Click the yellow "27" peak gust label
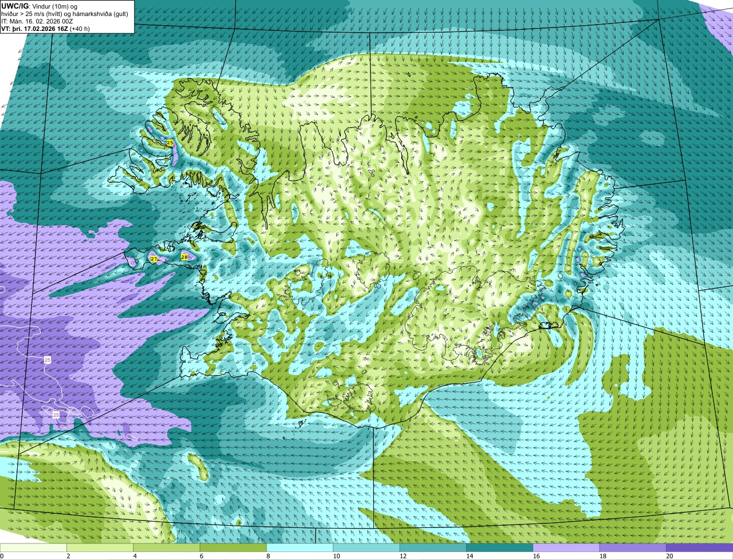733x560 pixels. [x=153, y=259]
